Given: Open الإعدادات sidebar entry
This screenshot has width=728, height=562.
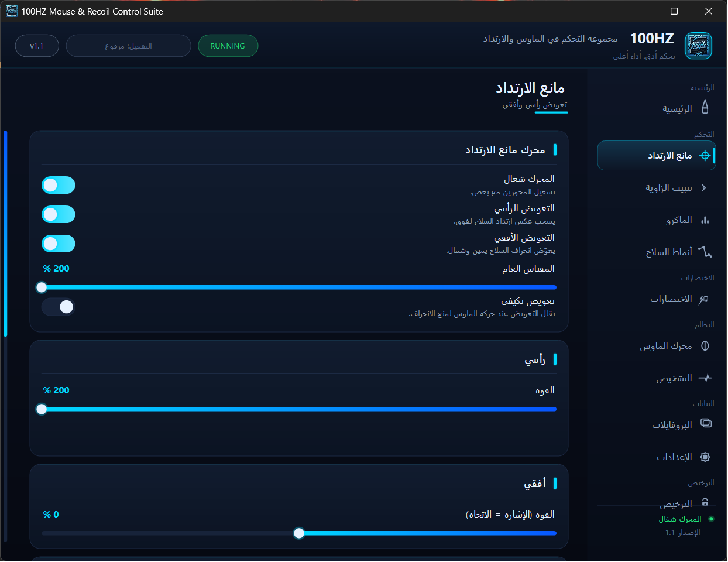Looking at the screenshot, I should [x=657, y=457].
